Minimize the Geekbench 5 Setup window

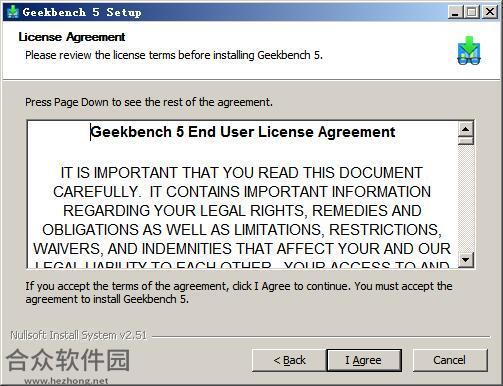(455, 12)
